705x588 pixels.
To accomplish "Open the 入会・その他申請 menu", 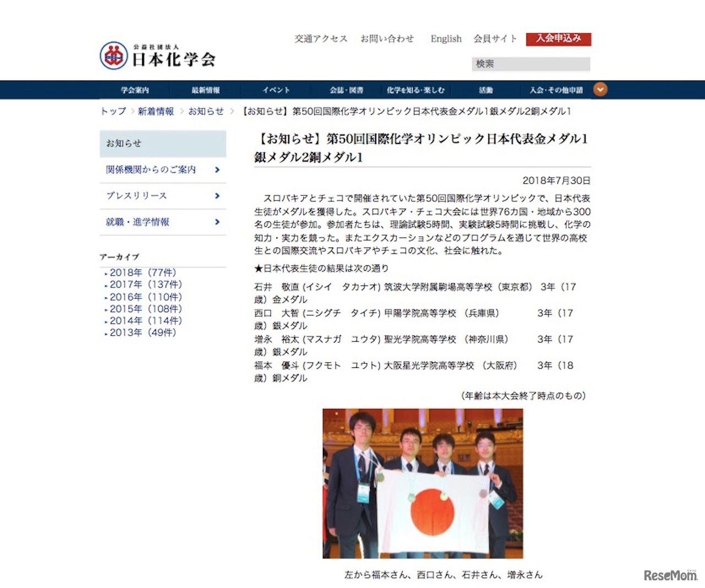I will tap(556, 90).
